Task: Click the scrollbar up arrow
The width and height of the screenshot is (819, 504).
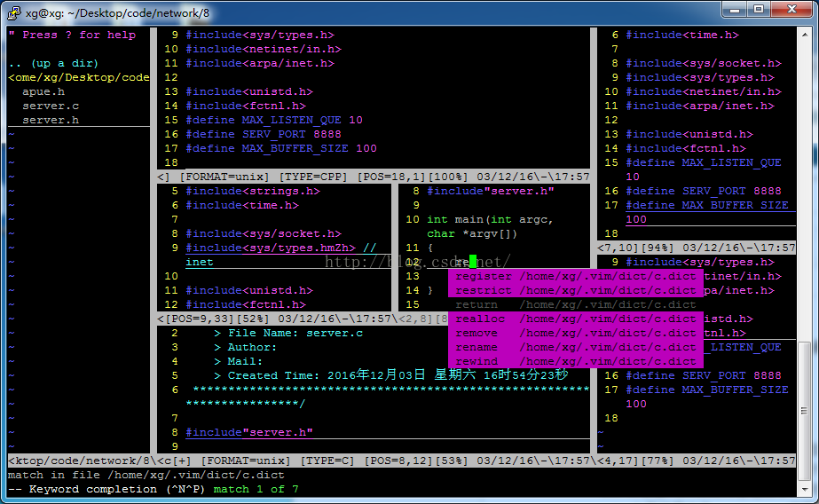Action: coord(805,35)
